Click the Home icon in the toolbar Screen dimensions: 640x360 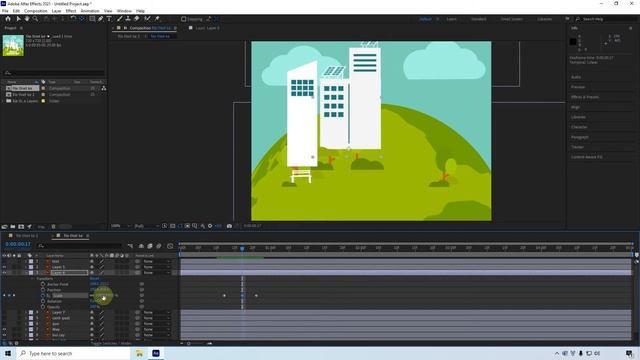(8, 19)
